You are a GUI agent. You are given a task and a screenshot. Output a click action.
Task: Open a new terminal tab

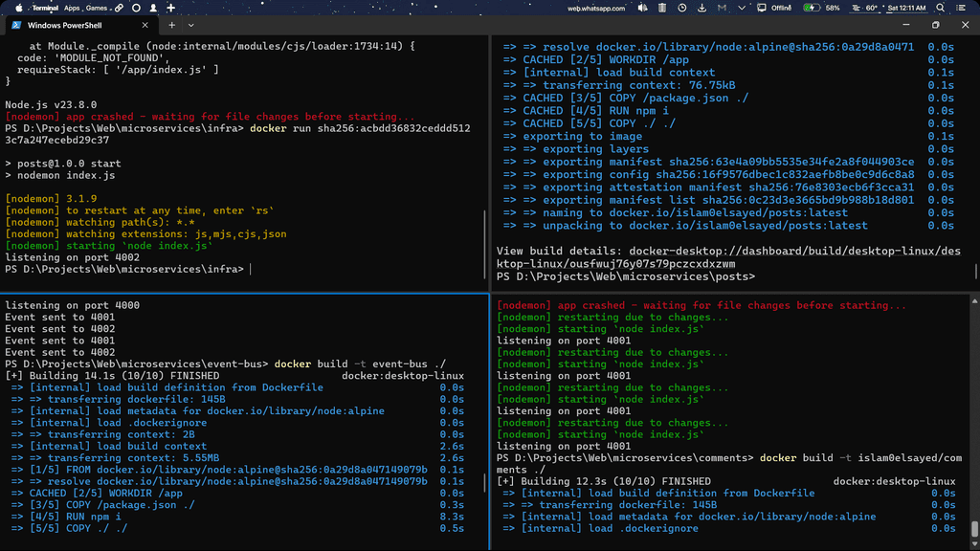[x=172, y=25]
